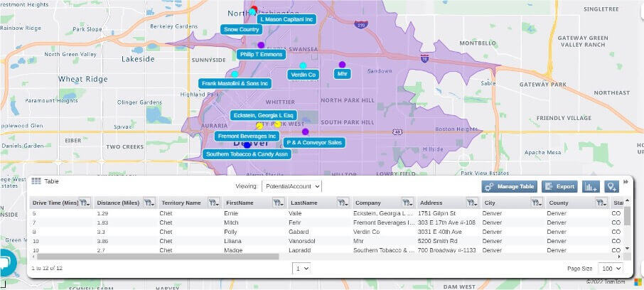Image resolution: width=644 pixels, height=290 pixels.
Task: Click yellow marker above Fremont Beverages label
Action: 259,126
